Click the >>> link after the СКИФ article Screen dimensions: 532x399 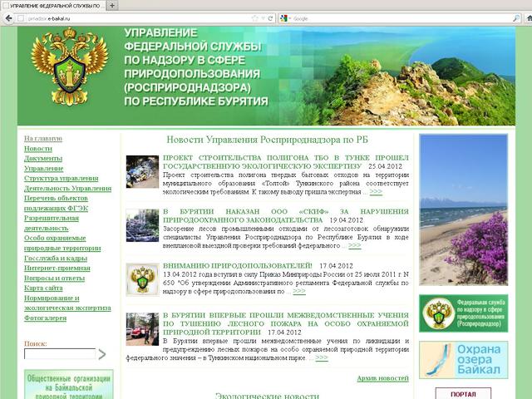355,245
